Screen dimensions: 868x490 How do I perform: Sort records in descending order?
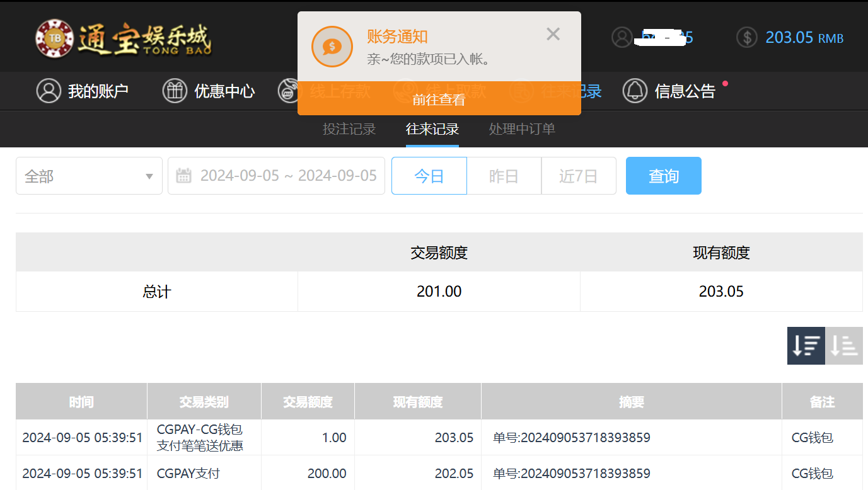[x=806, y=345]
